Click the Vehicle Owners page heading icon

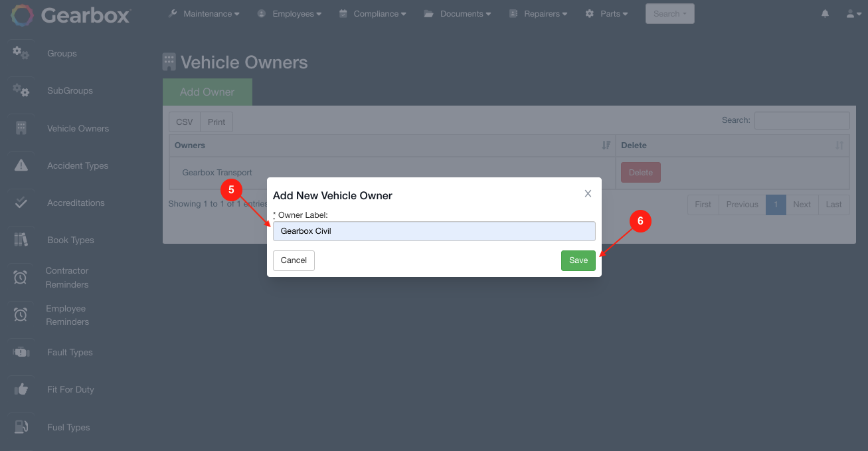pyautogui.click(x=169, y=62)
